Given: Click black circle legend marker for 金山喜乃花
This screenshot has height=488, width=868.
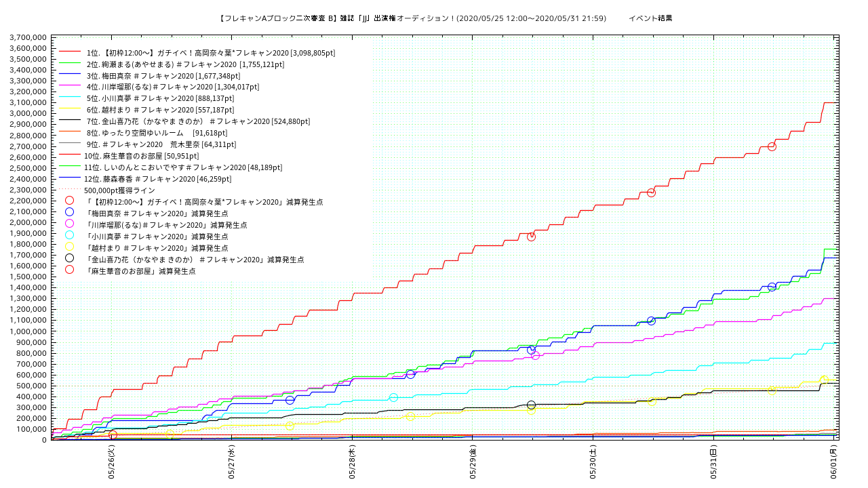Looking at the screenshot, I should click(69, 258).
